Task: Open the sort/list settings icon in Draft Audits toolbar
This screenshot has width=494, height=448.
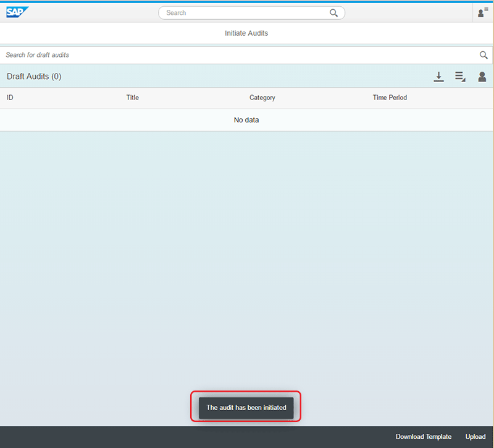Action: (460, 77)
